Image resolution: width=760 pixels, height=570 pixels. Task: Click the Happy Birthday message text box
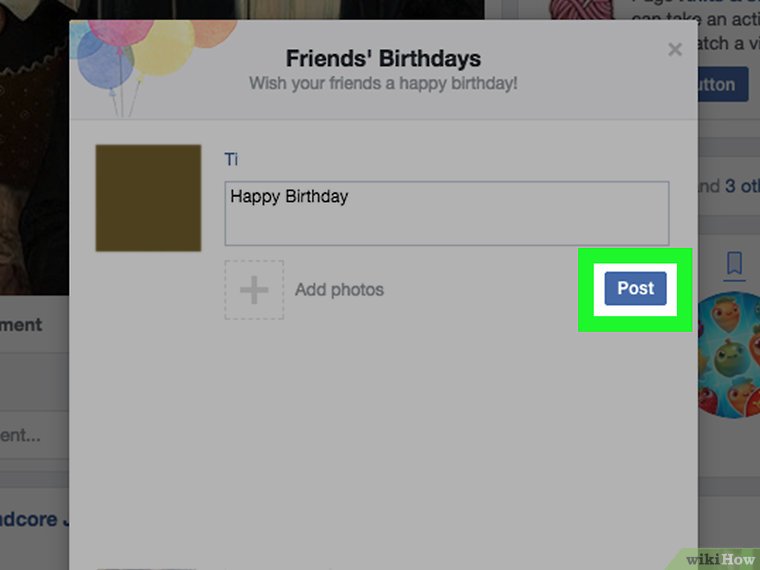[446, 213]
